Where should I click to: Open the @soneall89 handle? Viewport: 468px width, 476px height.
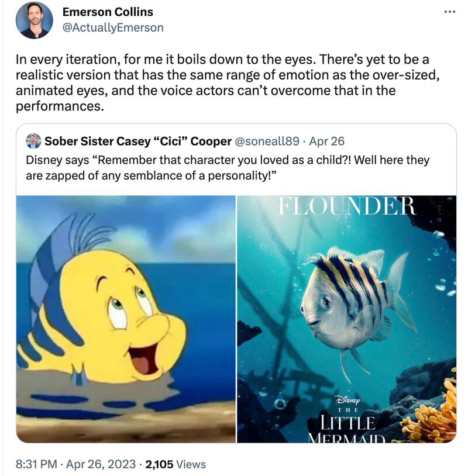click(267, 141)
